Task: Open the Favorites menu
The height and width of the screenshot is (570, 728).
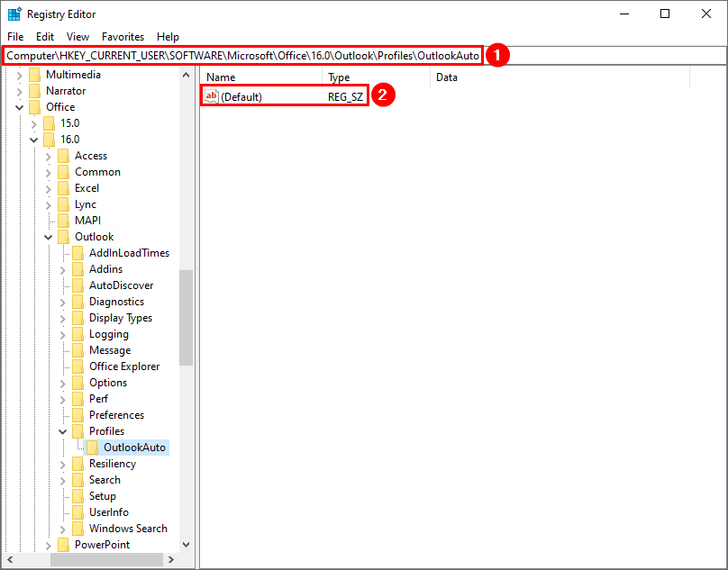Action: 123,37
